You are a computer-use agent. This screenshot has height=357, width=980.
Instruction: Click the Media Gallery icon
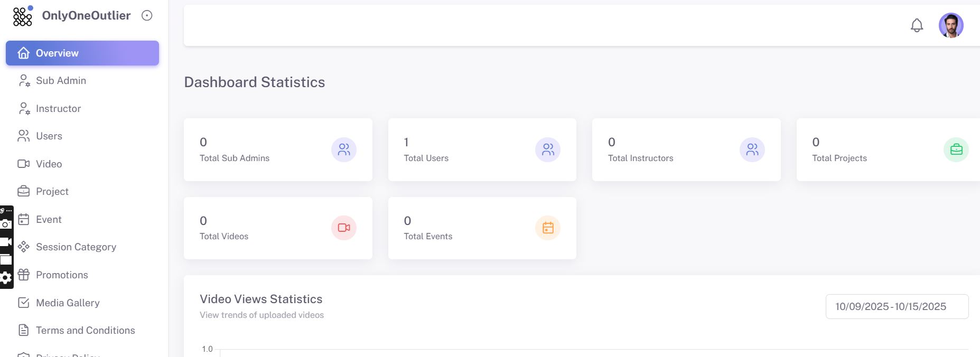24,303
